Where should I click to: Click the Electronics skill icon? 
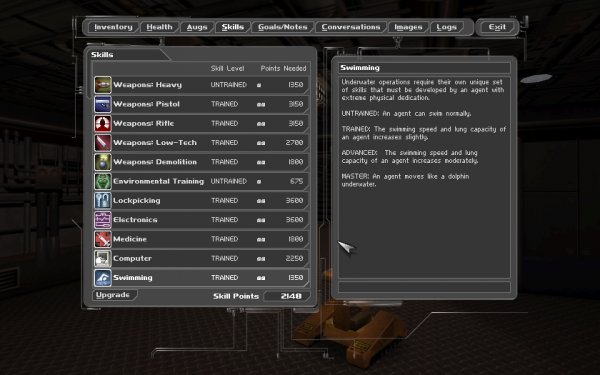103,220
